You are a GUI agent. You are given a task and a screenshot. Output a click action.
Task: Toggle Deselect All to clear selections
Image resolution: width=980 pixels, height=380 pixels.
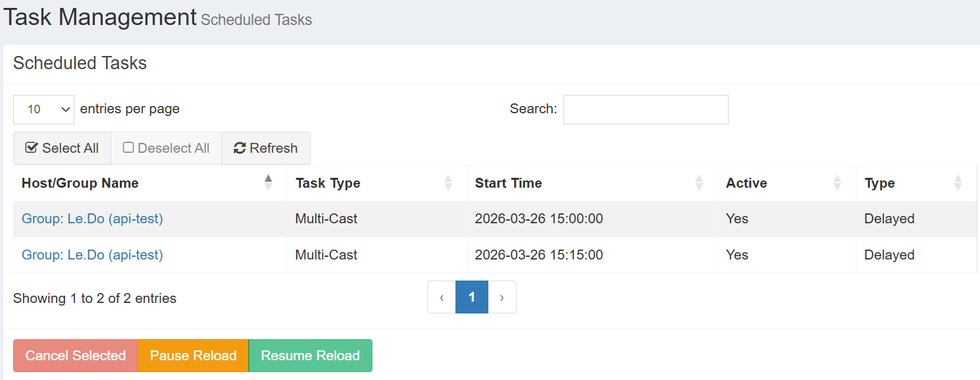(166, 148)
